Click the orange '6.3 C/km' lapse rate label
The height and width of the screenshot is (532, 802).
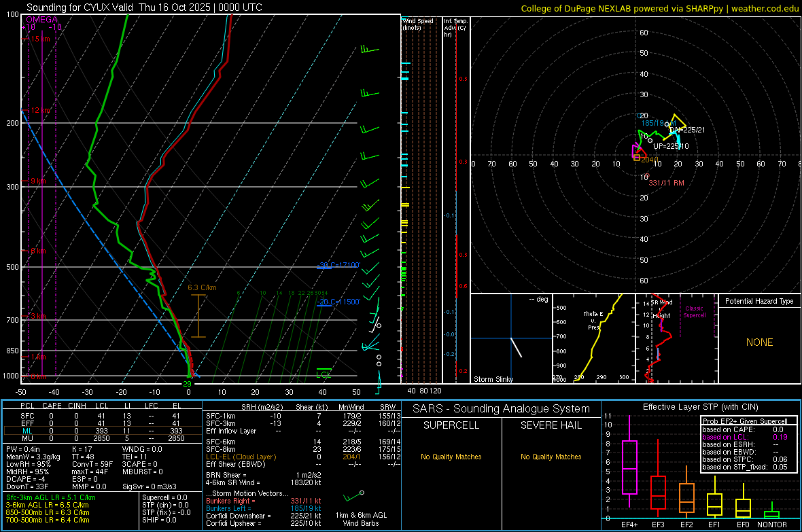point(202,287)
